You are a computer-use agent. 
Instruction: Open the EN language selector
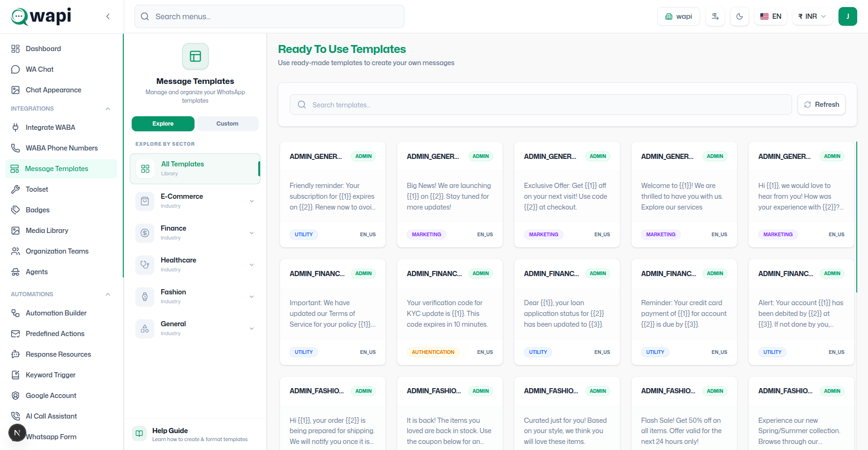pos(771,16)
